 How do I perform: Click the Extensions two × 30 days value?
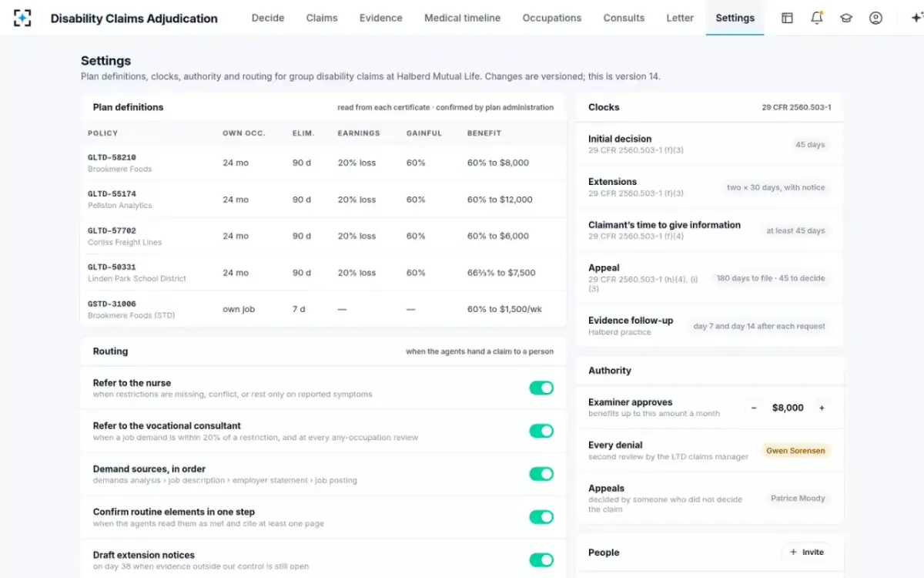click(775, 188)
